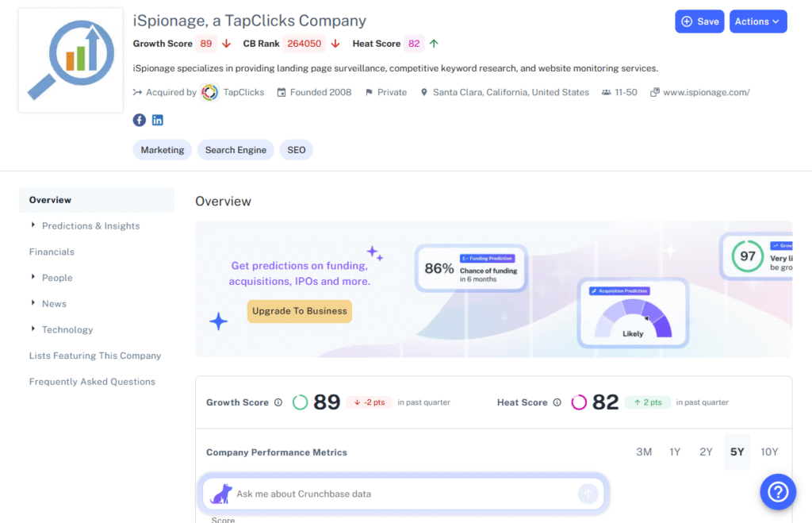Viewport: 812px width, 523px height.
Task: Open the TapClicks acquirer link
Action: pos(243,92)
